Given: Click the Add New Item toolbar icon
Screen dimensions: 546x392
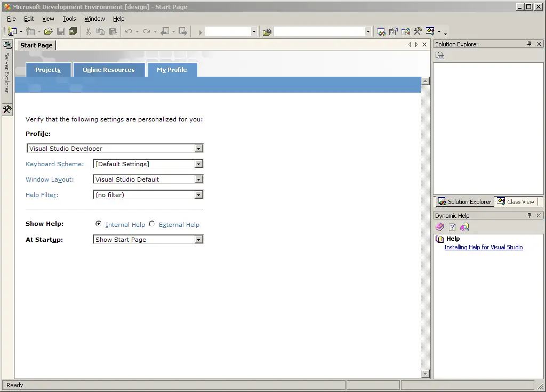Looking at the screenshot, I should tap(30, 31).
